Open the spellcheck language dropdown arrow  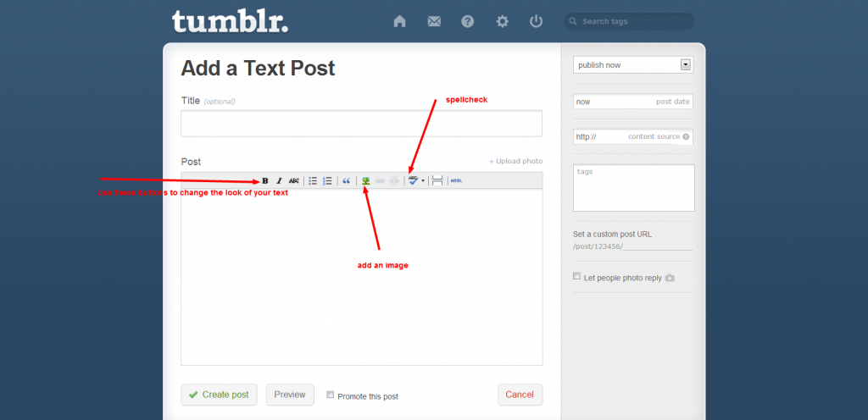coord(424,180)
